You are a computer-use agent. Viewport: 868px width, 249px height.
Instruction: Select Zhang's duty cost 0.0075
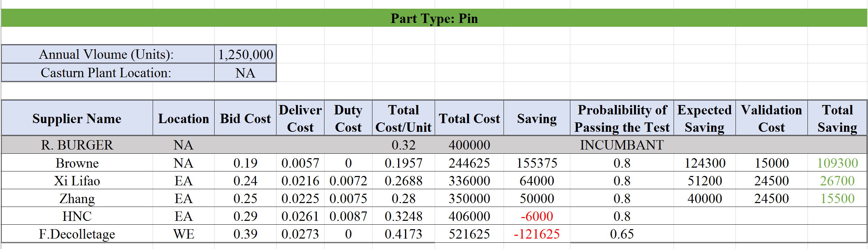348,199
